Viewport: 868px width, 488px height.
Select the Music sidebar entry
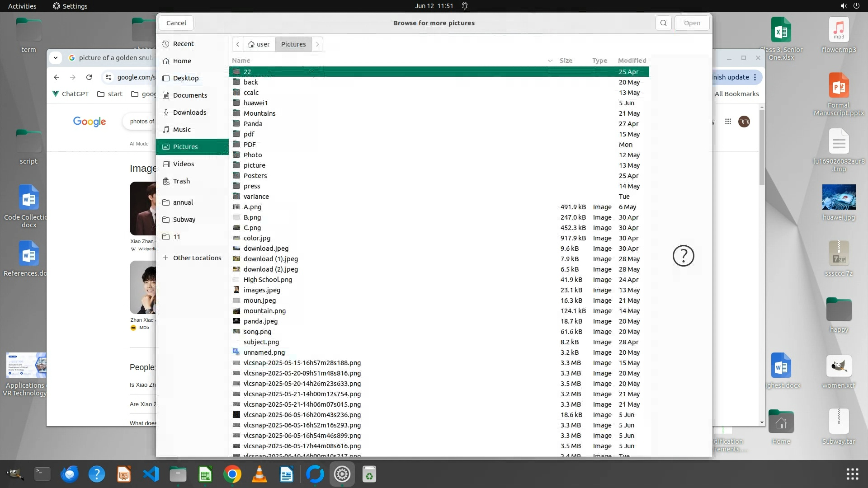(x=182, y=130)
